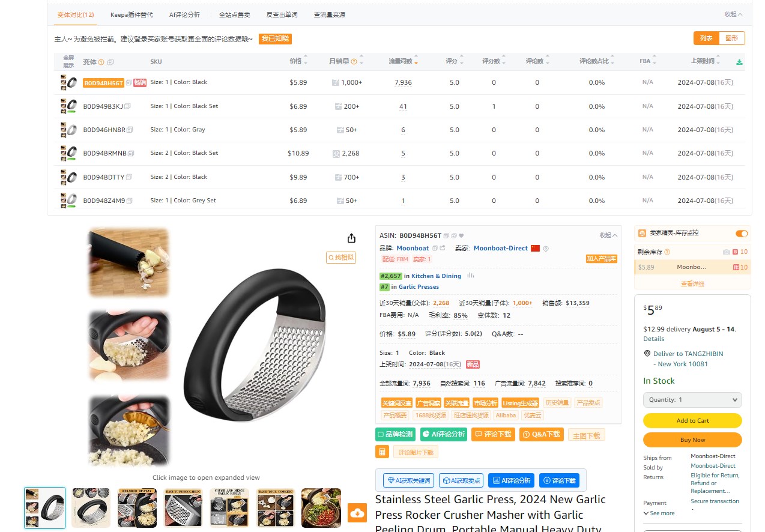765x532 pixels.
Task: Expand See more payment details
Action: (x=659, y=513)
